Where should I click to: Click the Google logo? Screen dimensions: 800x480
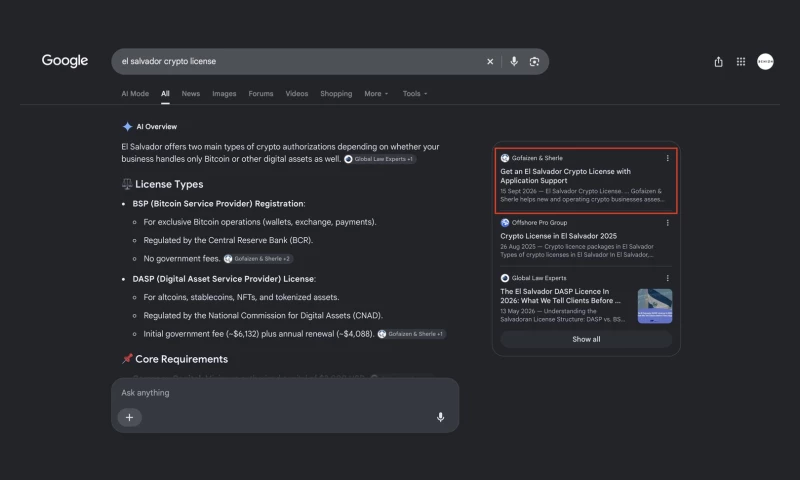coord(65,61)
